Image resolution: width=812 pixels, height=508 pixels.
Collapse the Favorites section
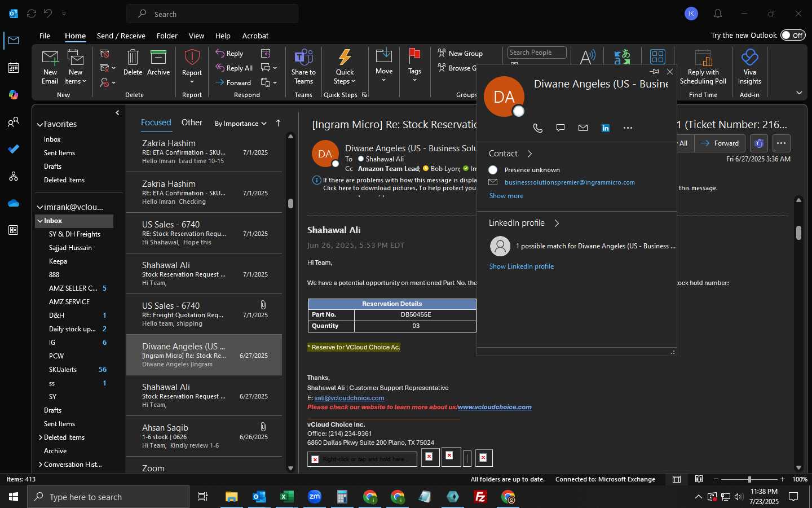pos(40,125)
